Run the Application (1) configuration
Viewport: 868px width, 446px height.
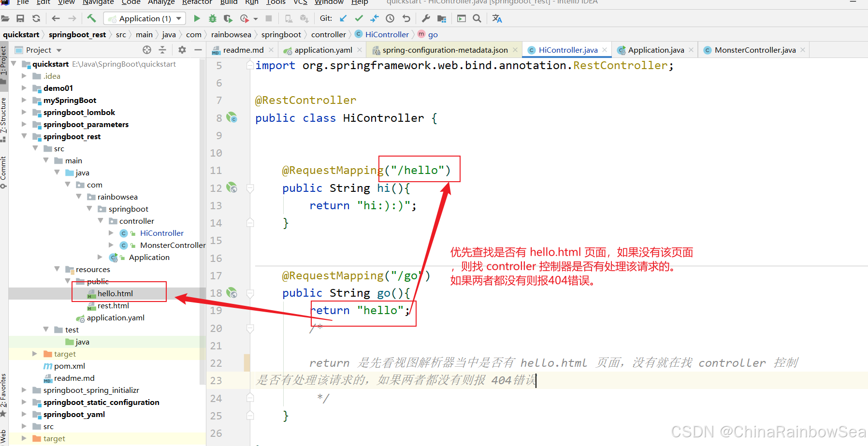[x=197, y=18]
